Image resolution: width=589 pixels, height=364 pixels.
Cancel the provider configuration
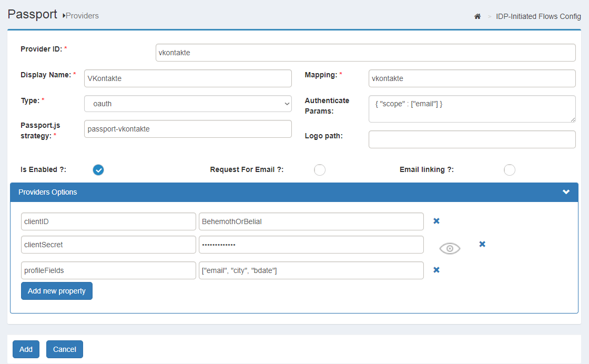pyautogui.click(x=64, y=349)
